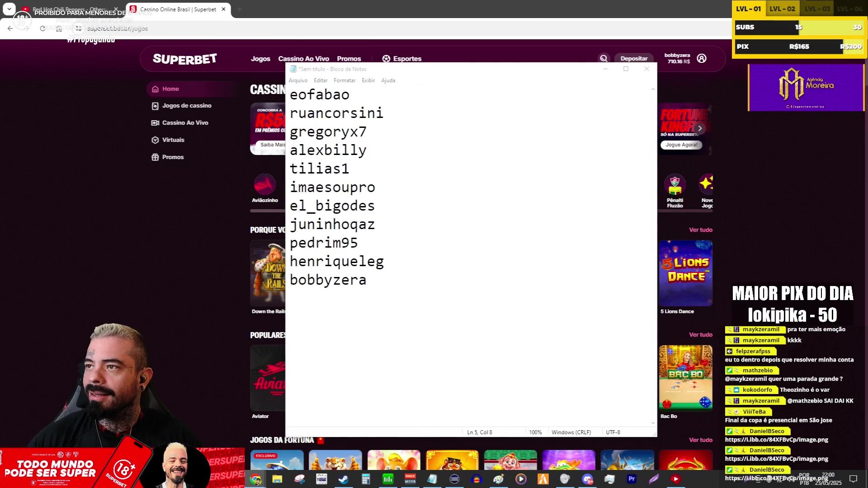Open the Aviator game thumbnail
The height and width of the screenshot is (488, 868).
[268, 378]
